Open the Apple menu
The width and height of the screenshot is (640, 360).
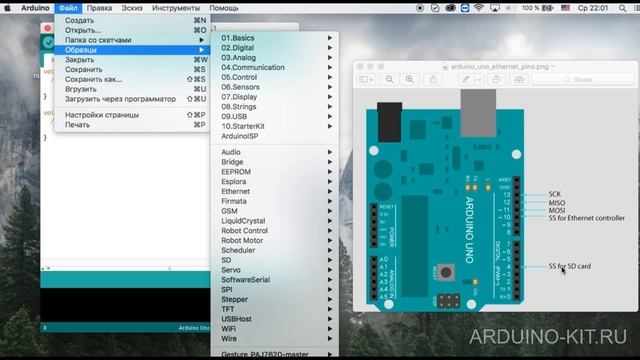pos(7,8)
